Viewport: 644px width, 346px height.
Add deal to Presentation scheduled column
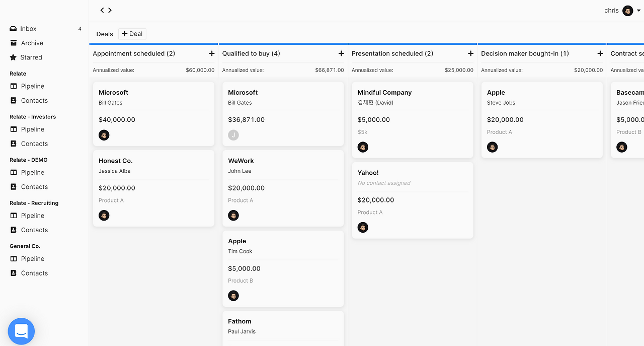(x=470, y=53)
